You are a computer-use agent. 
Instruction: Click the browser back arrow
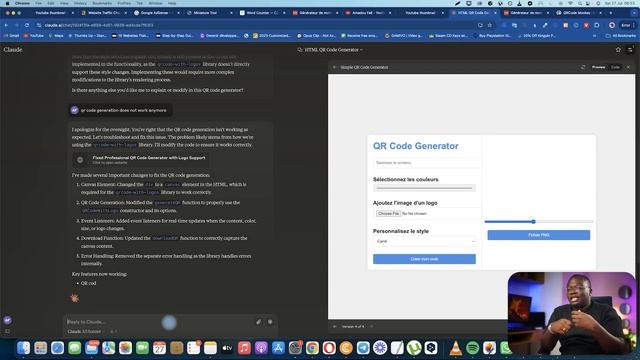(x=6, y=25)
